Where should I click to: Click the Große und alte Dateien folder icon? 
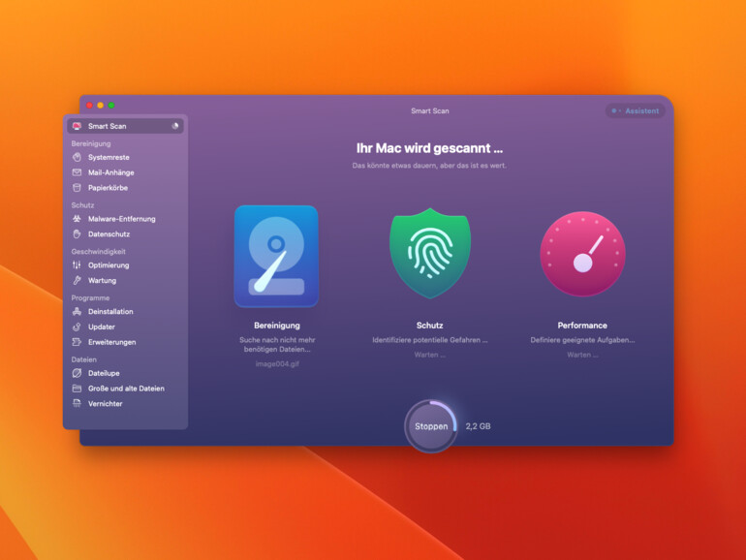pos(78,389)
